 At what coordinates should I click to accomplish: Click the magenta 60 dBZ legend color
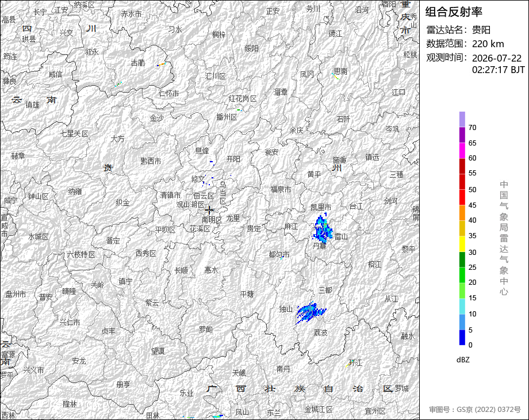click(462, 151)
